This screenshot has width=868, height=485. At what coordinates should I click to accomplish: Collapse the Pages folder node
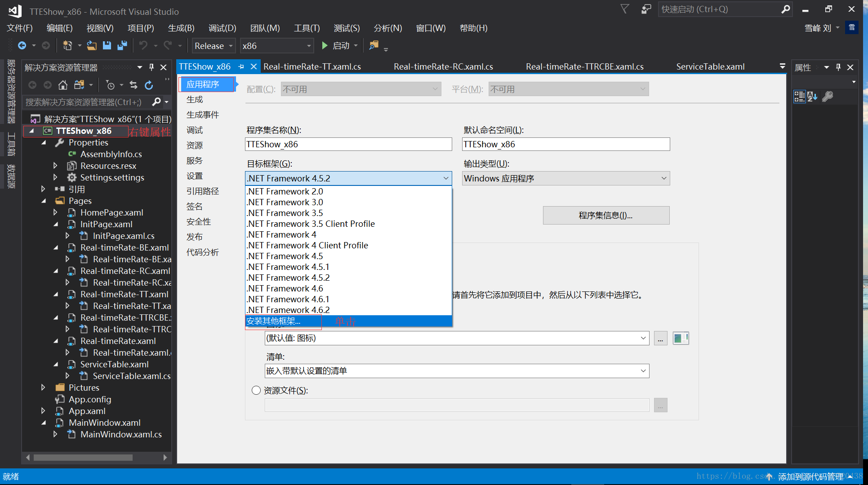[44, 201]
